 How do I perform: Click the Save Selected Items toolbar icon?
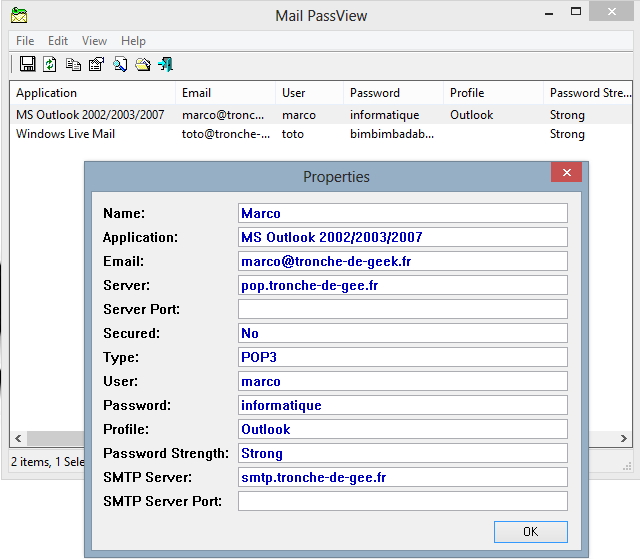pos(27,64)
